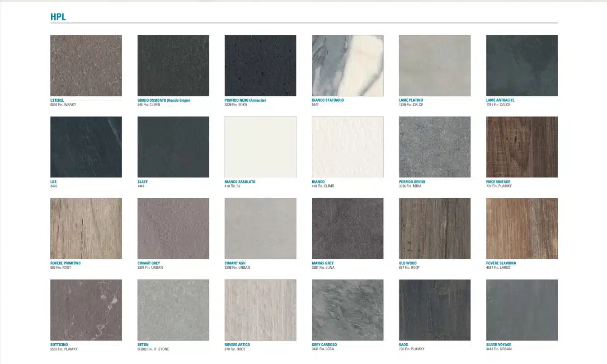
Task: Choose the Porfido Nero Antracite swatch
Action: 260,65
